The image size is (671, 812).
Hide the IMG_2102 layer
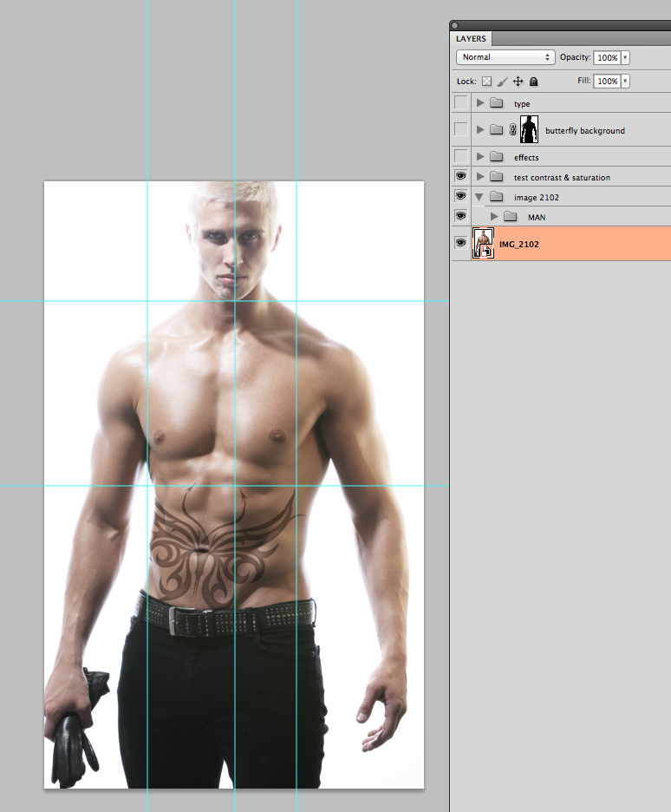(461, 242)
